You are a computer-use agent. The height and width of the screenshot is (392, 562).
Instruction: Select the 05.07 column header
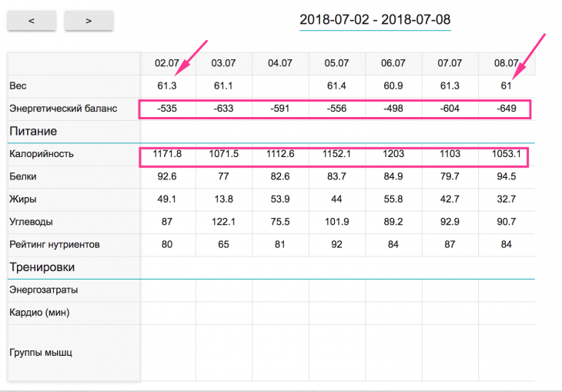pyautogui.click(x=336, y=63)
